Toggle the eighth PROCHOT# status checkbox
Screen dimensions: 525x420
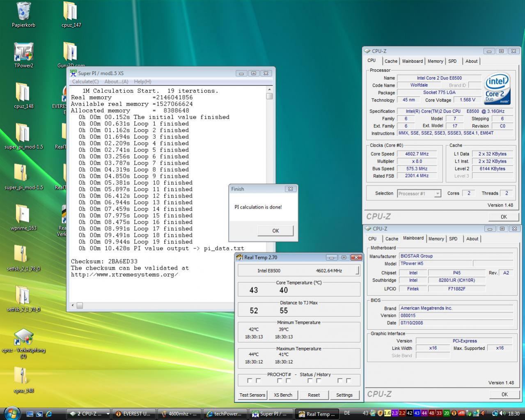tap(348, 381)
